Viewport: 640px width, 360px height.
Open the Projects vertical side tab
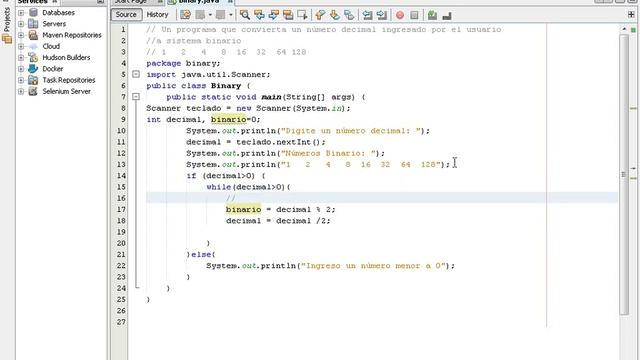pos(7,19)
